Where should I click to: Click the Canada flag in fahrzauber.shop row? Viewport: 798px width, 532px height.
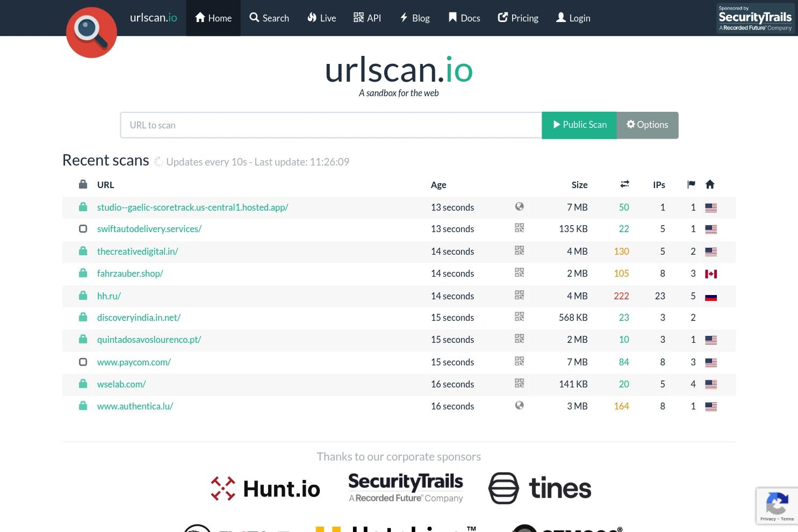(711, 274)
